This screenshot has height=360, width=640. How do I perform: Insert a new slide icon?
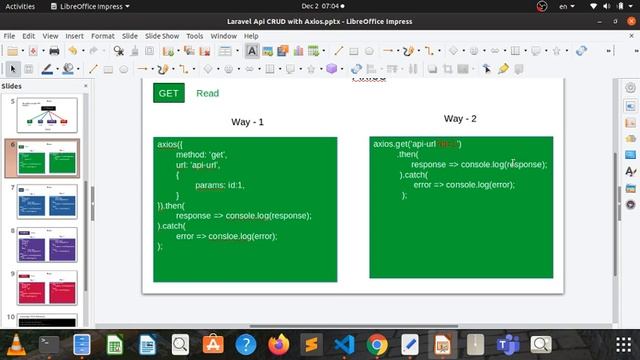168,51
